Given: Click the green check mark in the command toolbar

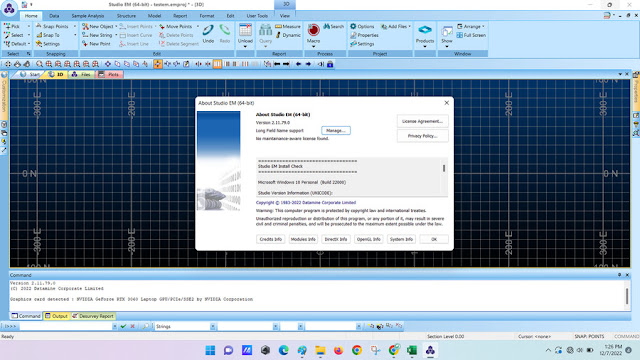Looking at the screenshot, I should click(123, 327).
